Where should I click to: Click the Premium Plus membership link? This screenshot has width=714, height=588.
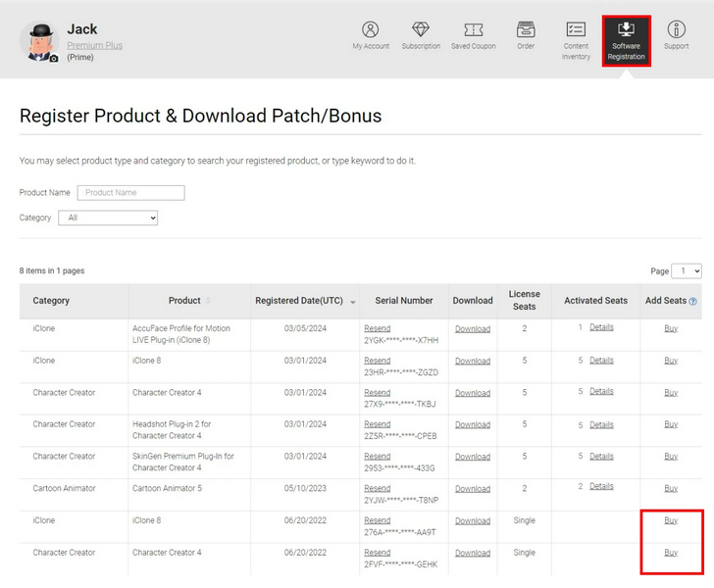(95, 45)
